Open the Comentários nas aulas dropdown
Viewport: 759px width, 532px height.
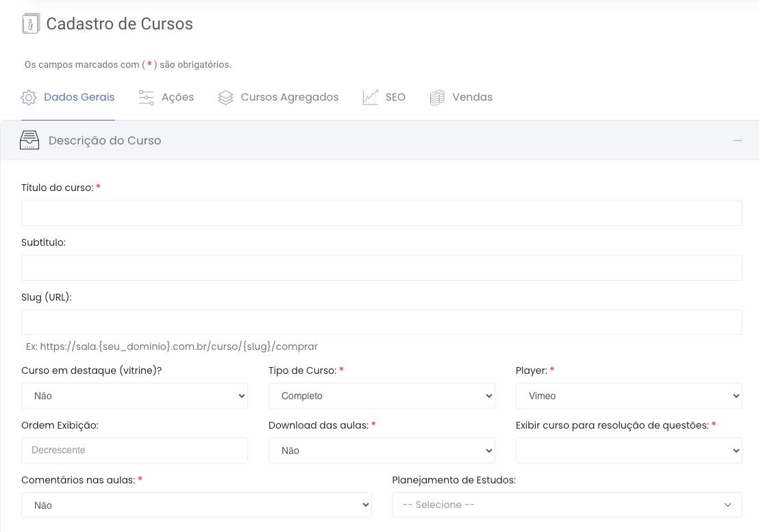[196, 505]
